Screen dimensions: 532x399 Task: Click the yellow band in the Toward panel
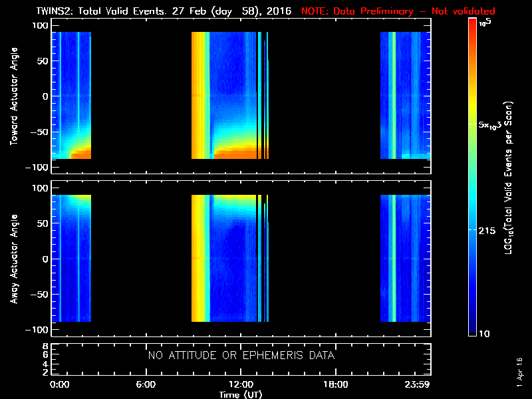click(198, 93)
